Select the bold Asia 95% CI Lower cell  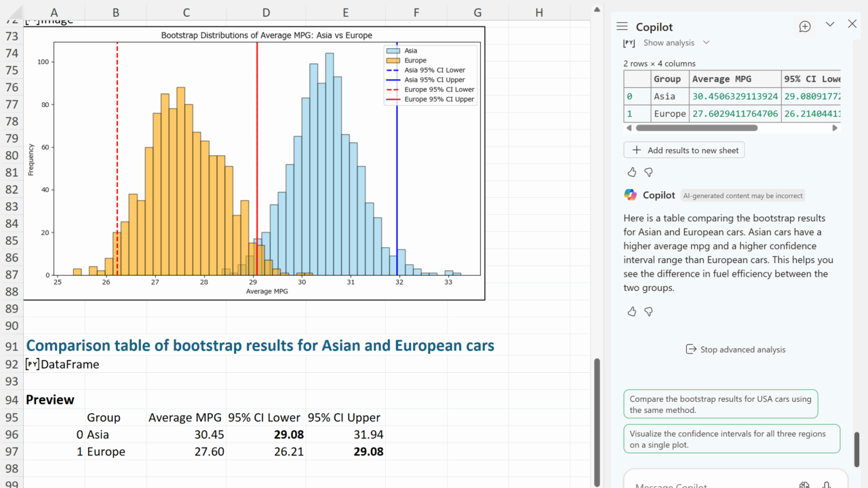point(265,434)
